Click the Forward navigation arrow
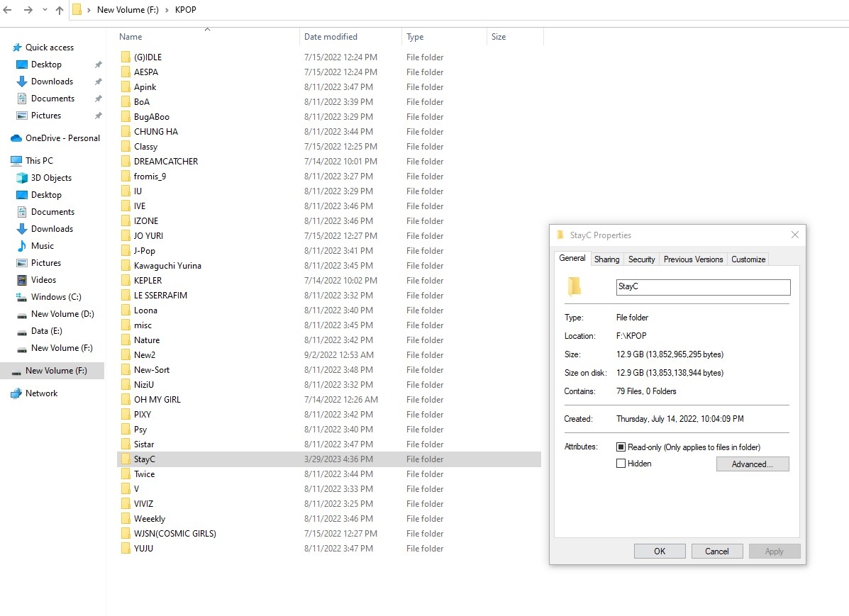Screen dimensions: 849x616 [28, 10]
